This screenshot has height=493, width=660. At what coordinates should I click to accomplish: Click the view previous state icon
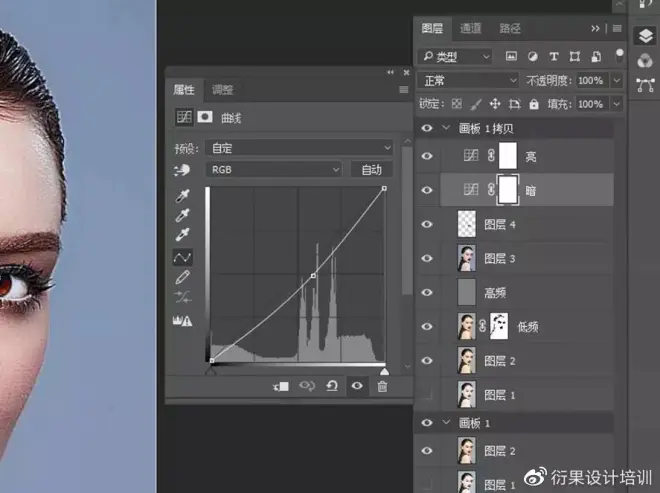[307, 386]
